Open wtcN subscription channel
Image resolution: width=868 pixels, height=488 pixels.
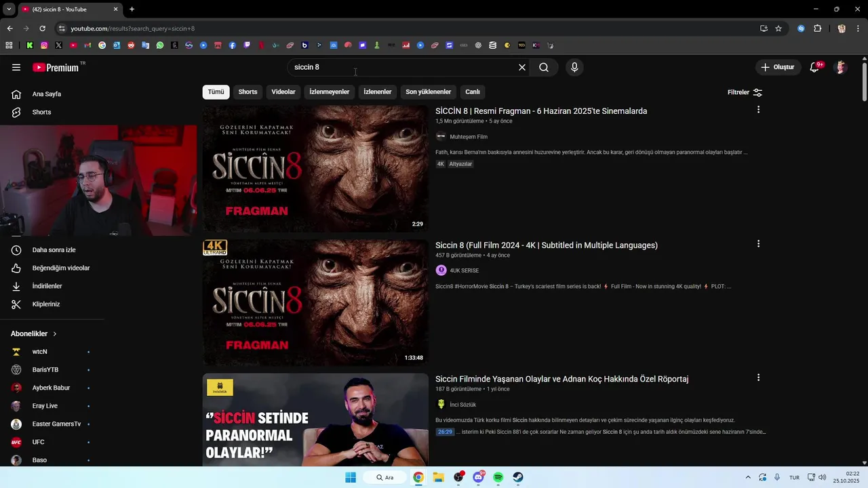(40, 352)
